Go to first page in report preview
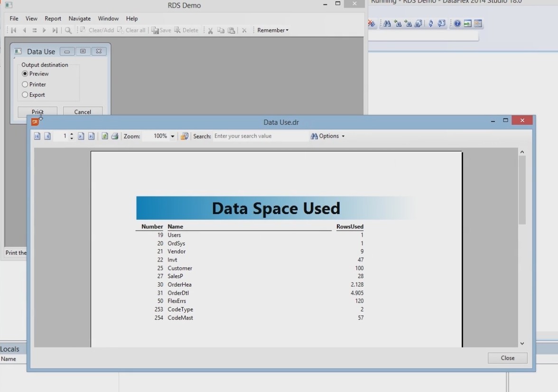Viewport: 558px width, 392px height. 37,136
